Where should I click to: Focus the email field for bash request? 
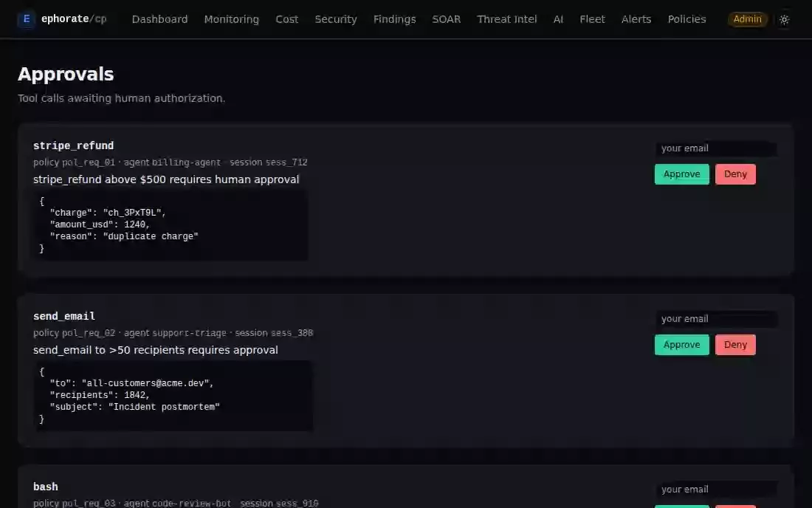pyautogui.click(x=716, y=490)
